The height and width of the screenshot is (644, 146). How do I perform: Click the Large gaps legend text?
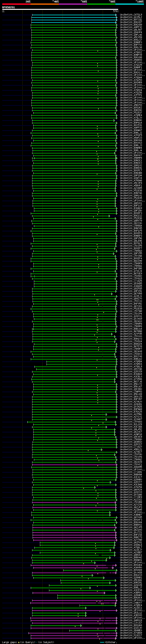(28, 642)
